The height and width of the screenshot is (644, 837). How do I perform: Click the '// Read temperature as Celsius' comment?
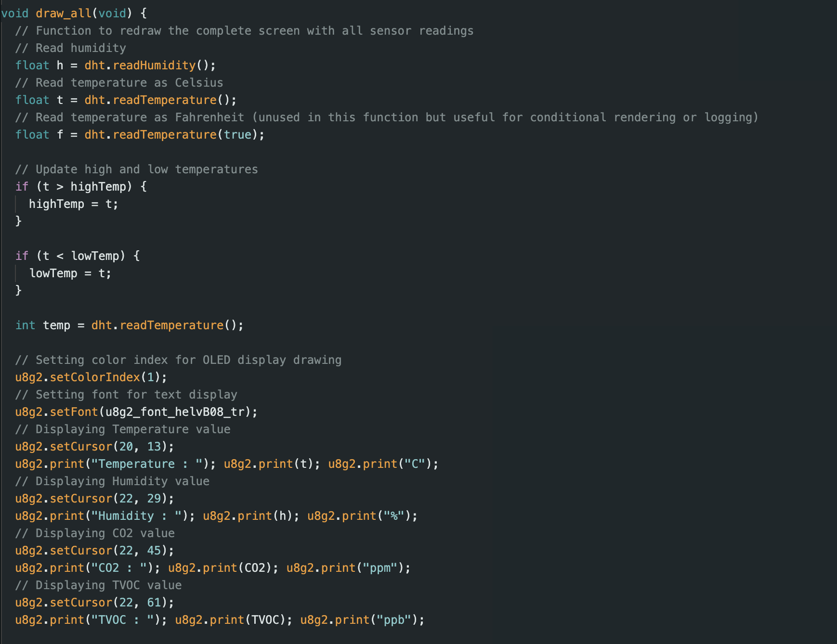point(119,83)
